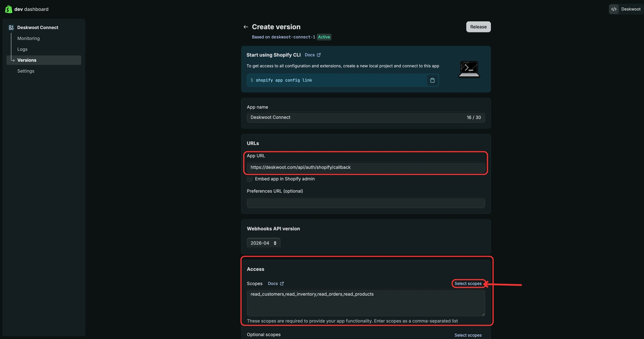Copy the shopify app config link command
Screen dimensions: 644x339
pyautogui.click(x=432, y=80)
